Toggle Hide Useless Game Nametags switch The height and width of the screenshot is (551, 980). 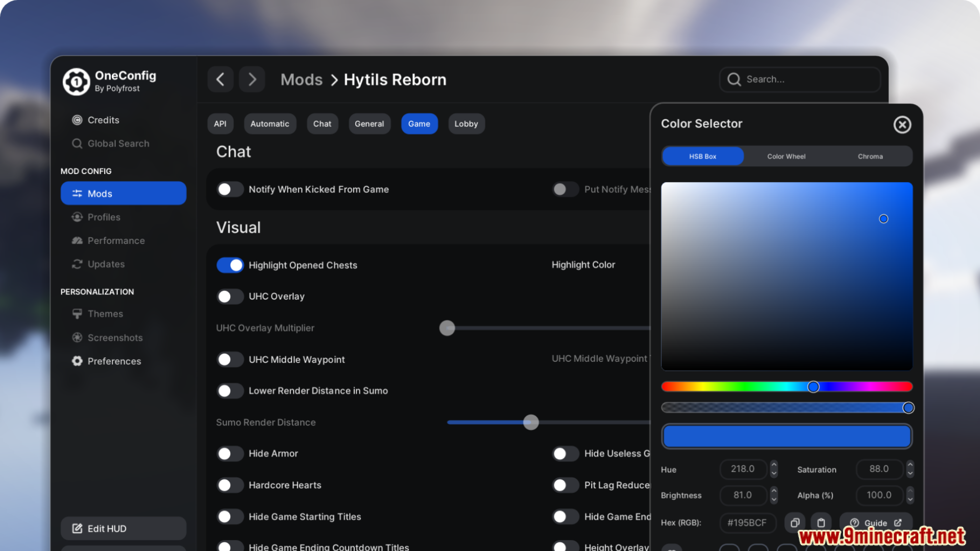click(x=565, y=454)
